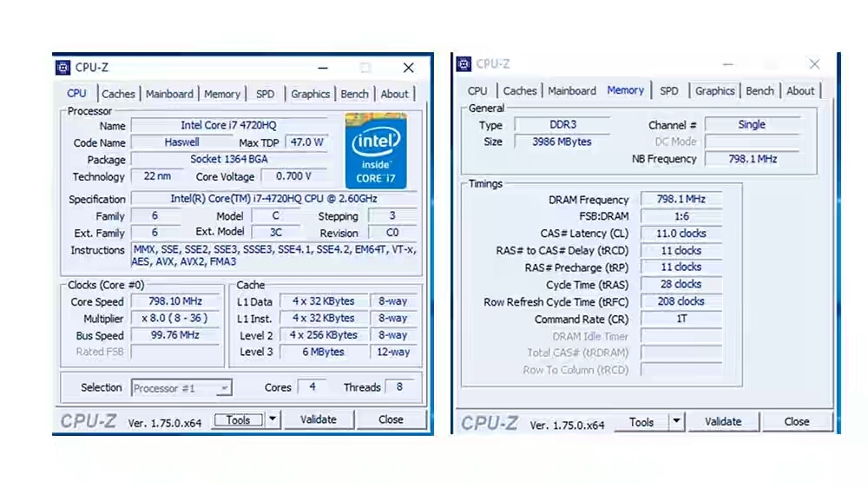Open Mainboard tab in right window
Viewport: 868px width, 488px height.
coord(572,91)
